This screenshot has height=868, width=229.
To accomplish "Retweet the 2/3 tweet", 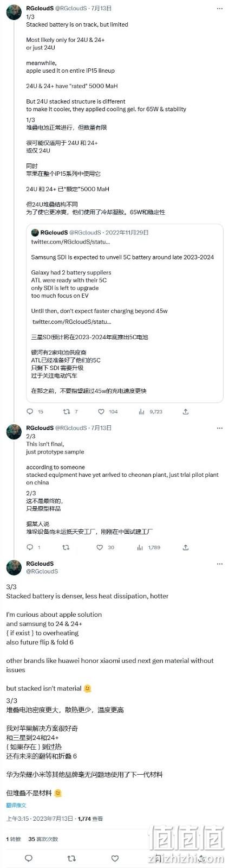I will point(67,547).
